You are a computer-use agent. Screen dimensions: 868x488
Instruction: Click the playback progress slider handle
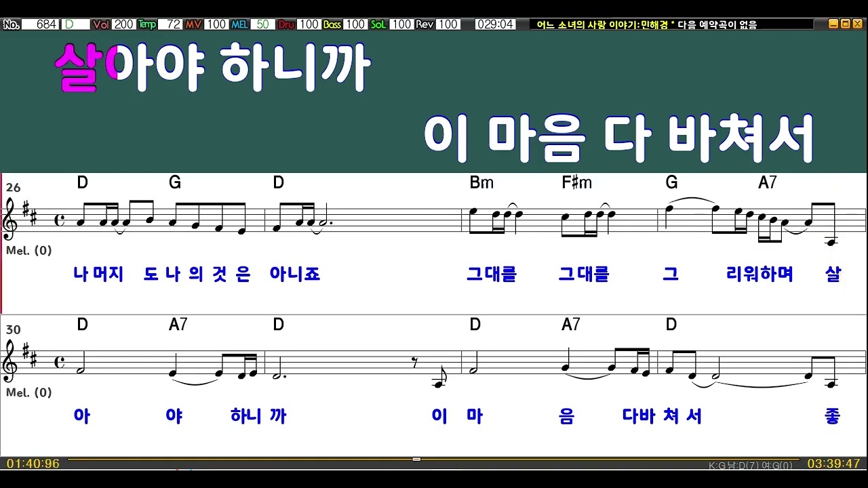pos(416,460)
